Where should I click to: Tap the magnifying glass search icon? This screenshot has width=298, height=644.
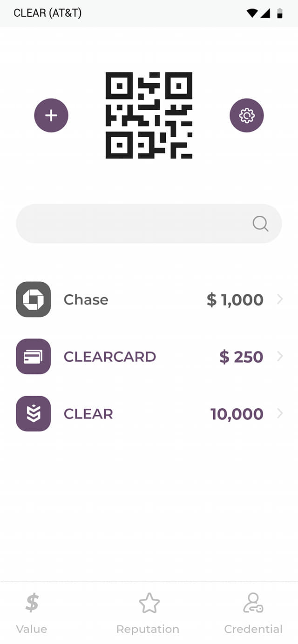(260, 224)
